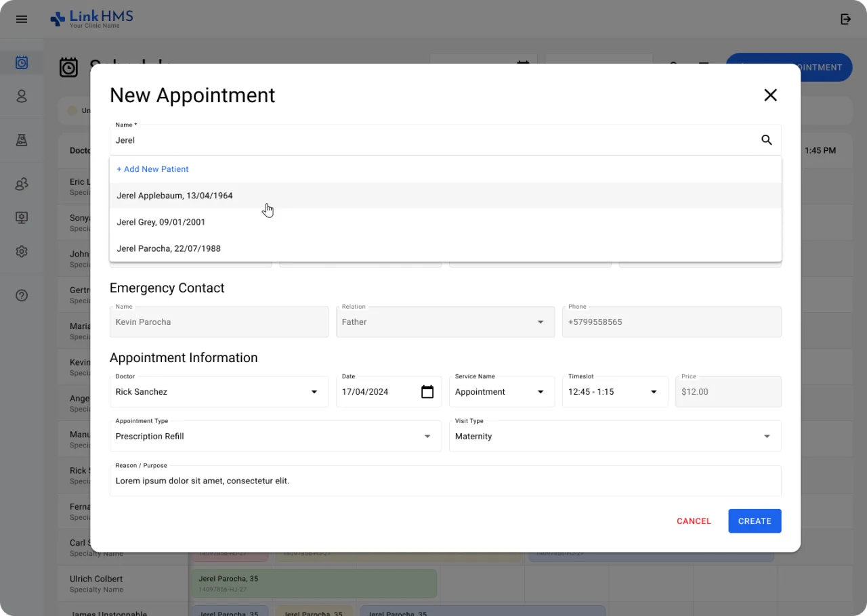
Task: Click the CREATE button
Action: click(x=755, y=521)
